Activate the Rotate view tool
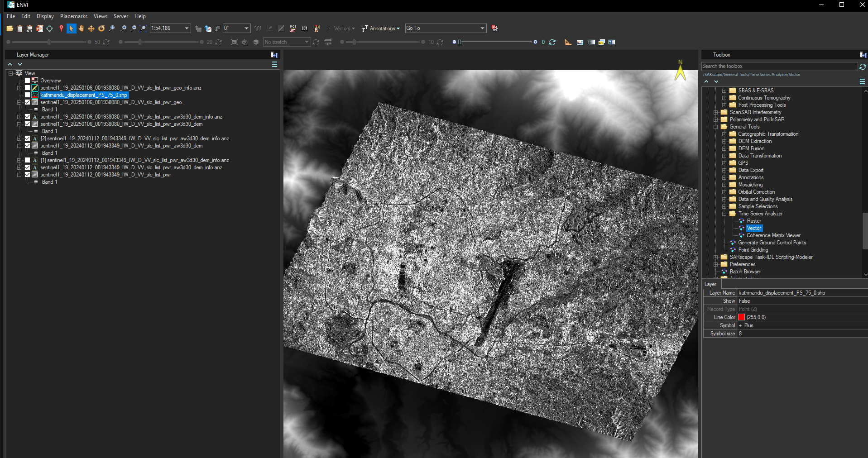This screenshot has width=868, height=458. coord(101,29)
